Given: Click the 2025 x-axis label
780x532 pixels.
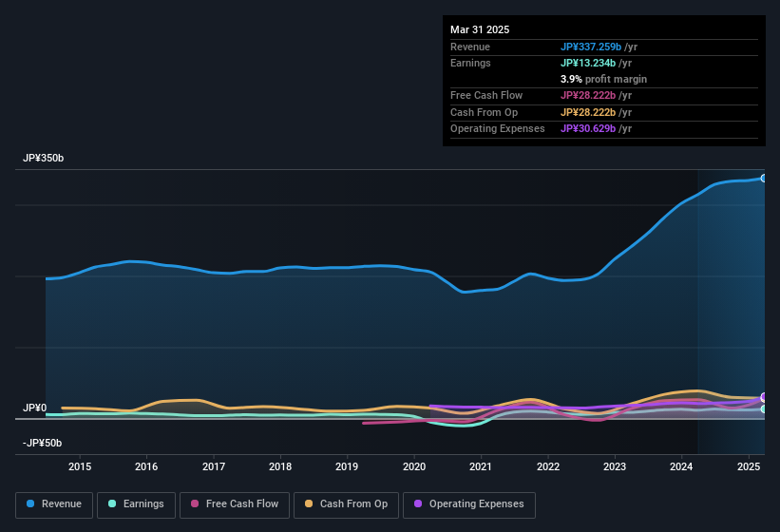Looking at the screenshot, I should [749, 466].
